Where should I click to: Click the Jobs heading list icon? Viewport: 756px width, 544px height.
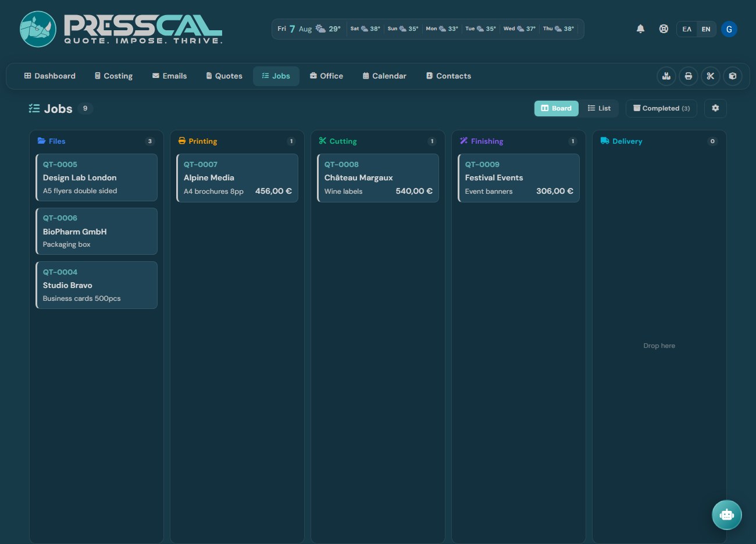click(34, 108)
